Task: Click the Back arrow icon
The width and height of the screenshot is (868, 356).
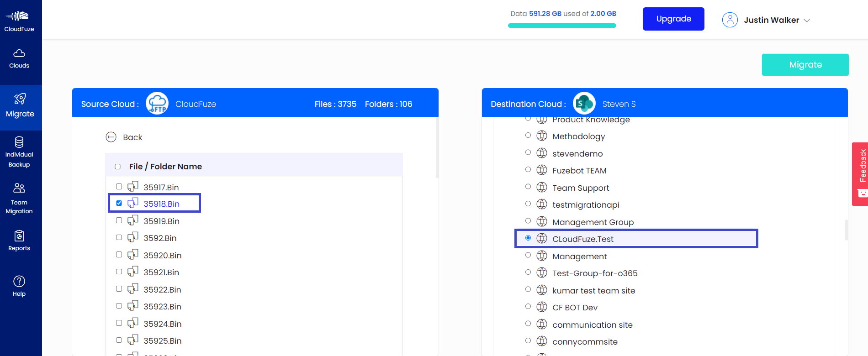Action: pyautogui.click(x=111, y=137)
